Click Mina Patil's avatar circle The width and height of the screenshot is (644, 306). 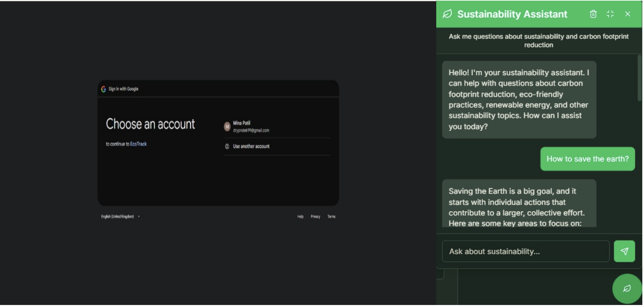pyautogui.click(x=227, y=127)
